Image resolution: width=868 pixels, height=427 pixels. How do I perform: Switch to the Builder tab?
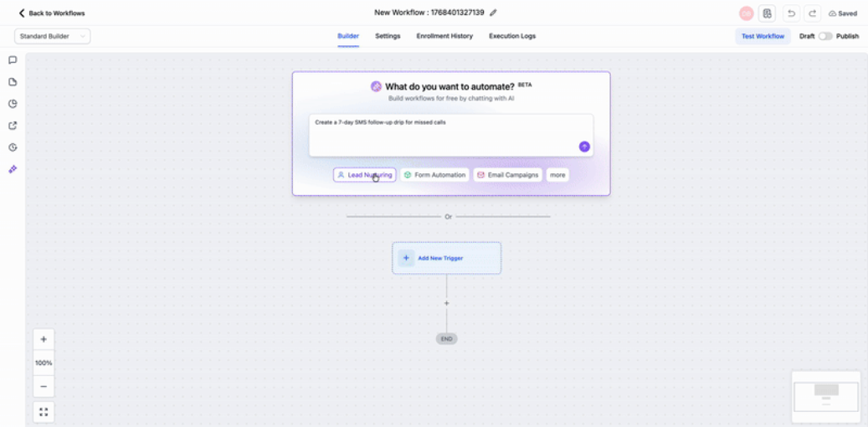(348, 36)
